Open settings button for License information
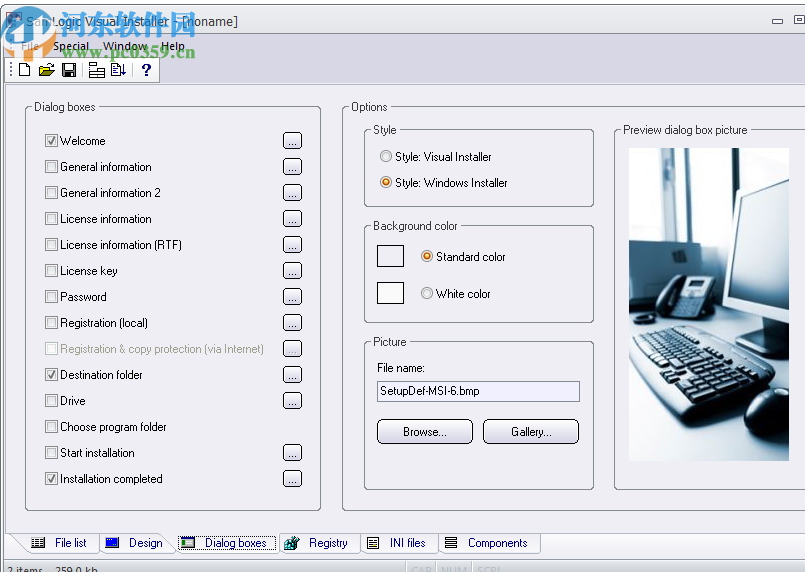The image size is (805, 572). click(x=292, y=219)
